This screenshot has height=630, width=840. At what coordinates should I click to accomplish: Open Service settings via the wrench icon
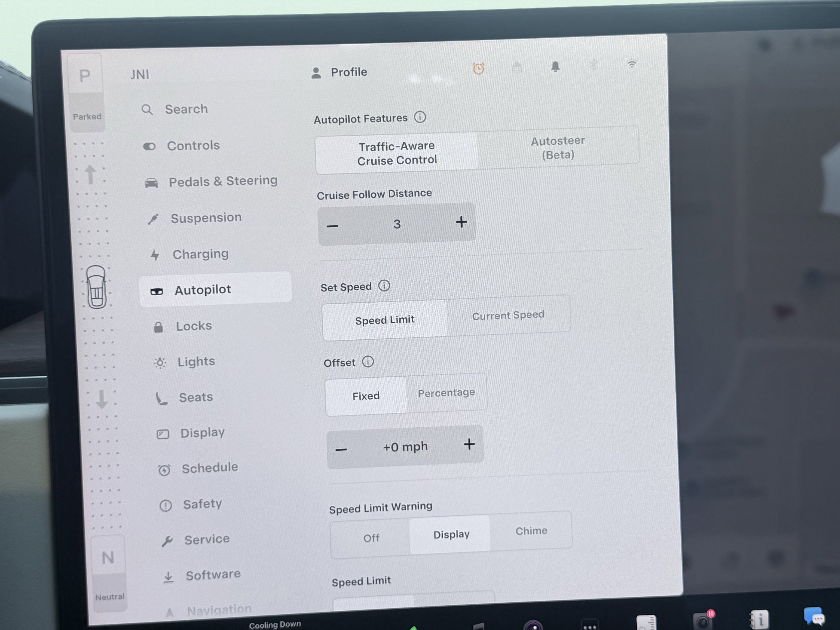tap(207, 539)
